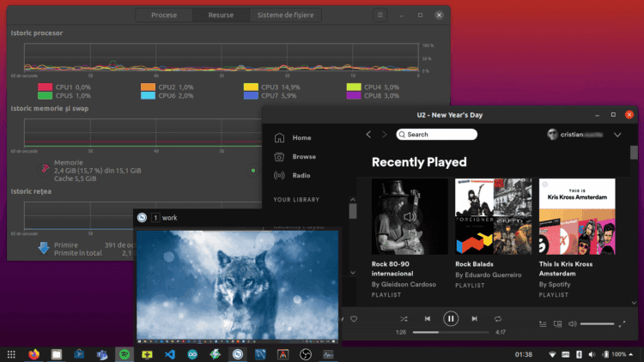Open Microsoft Teams from the taskbar

pos(102,354)
